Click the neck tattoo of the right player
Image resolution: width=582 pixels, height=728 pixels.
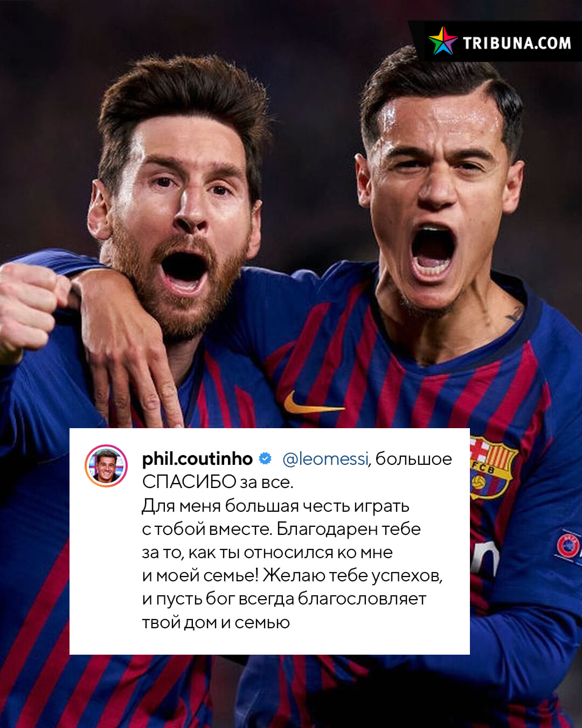point(515,314)
